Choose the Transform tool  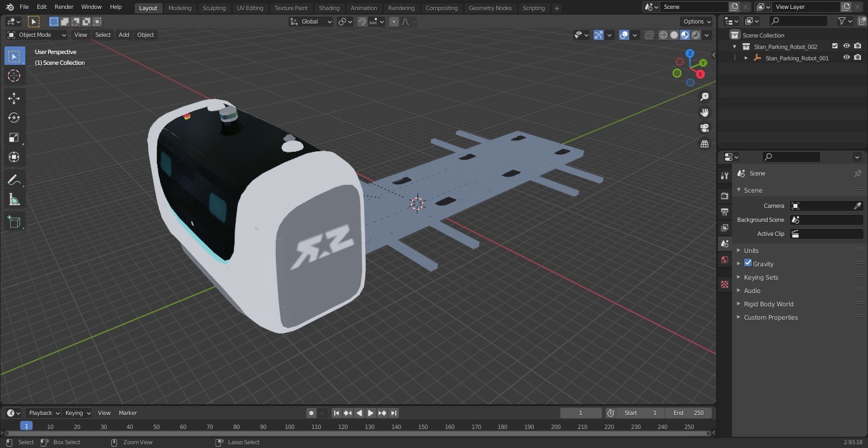click(14, 157)
